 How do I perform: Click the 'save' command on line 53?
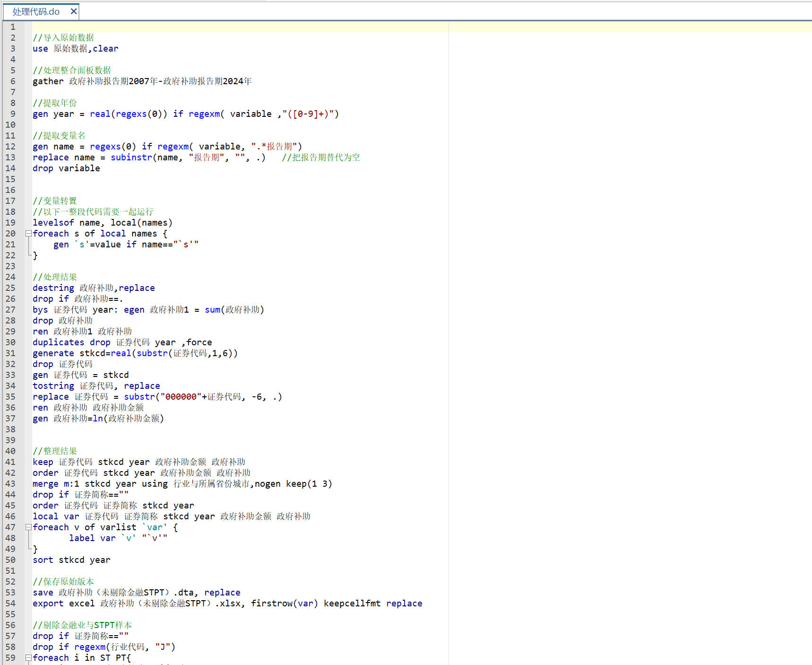click(43, 593)
